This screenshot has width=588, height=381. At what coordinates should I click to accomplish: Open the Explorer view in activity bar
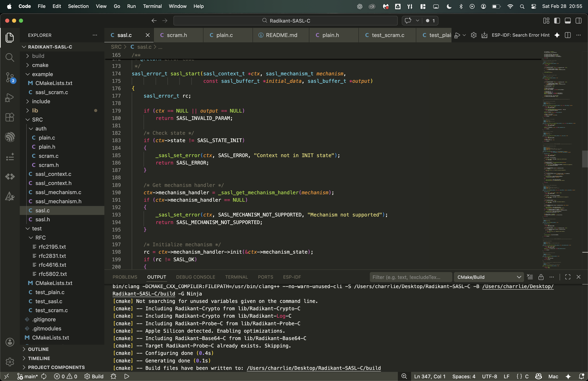coord(10,37)
